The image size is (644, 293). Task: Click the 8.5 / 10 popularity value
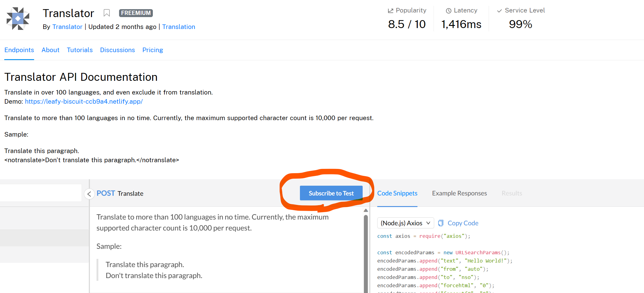[407, 24]
